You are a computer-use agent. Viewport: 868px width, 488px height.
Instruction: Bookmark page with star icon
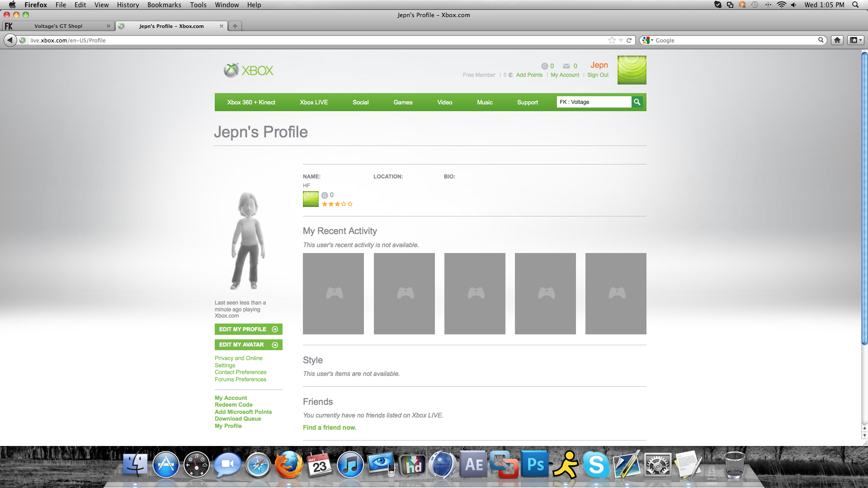point(612,40)
